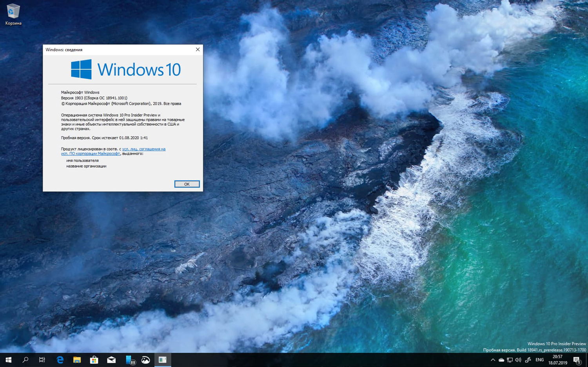
Task: Confirm the dialog with the OK button
Action: [x=187, y=184]
